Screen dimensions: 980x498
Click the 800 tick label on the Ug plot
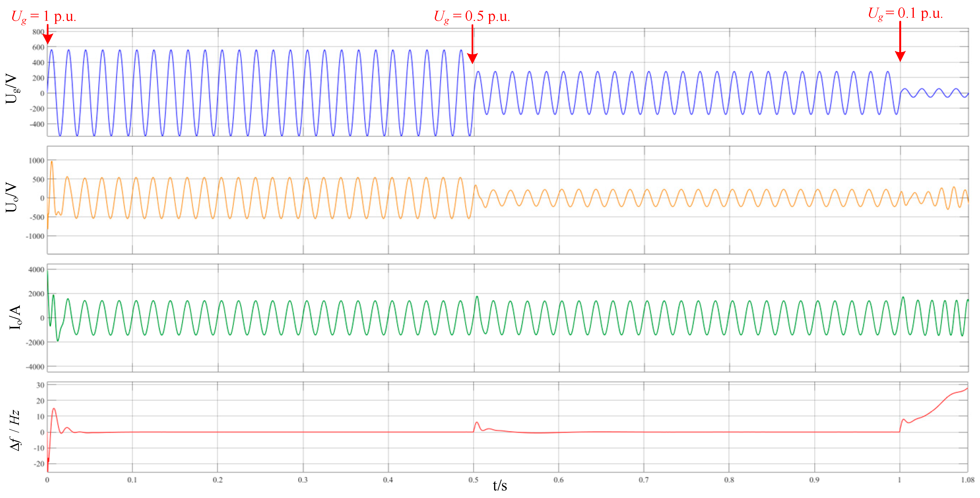pyautogui.click(x=38, y=32)
